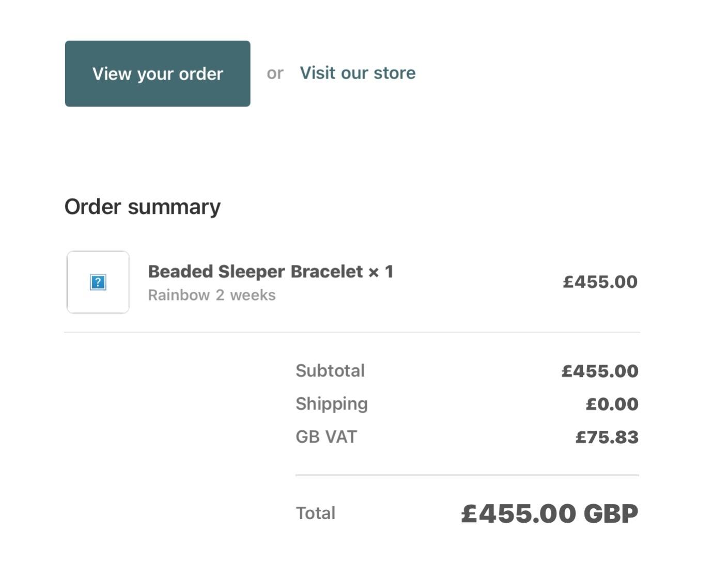Select the Subtotal amount £455.00

coord(600,371)
